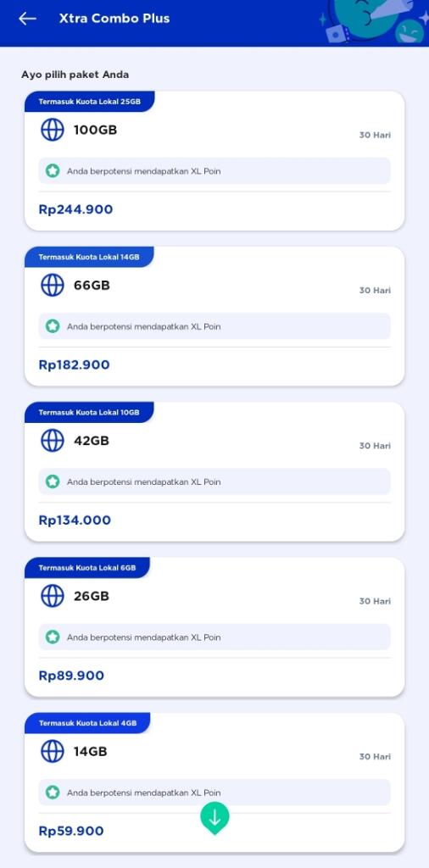
Task: Choose the Rp182.900 package price
Action: click(74, 364)
